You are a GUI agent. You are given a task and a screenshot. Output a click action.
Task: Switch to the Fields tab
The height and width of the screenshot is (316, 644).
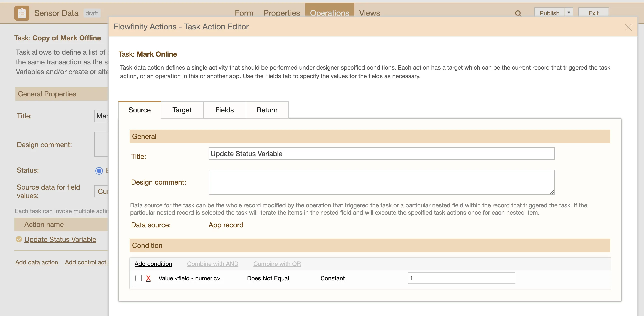[x=224, y=110]
